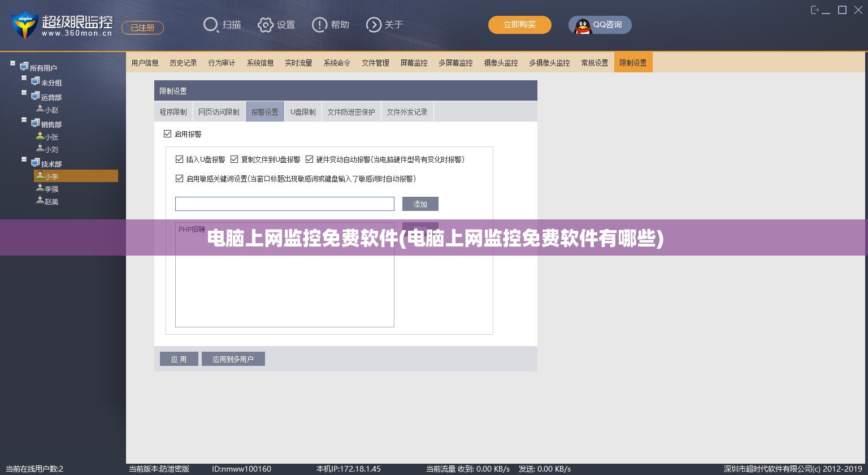Click status text 当前在线用户数:2
868x475 pixels.
pyautogui.click(x=34, y=469)
